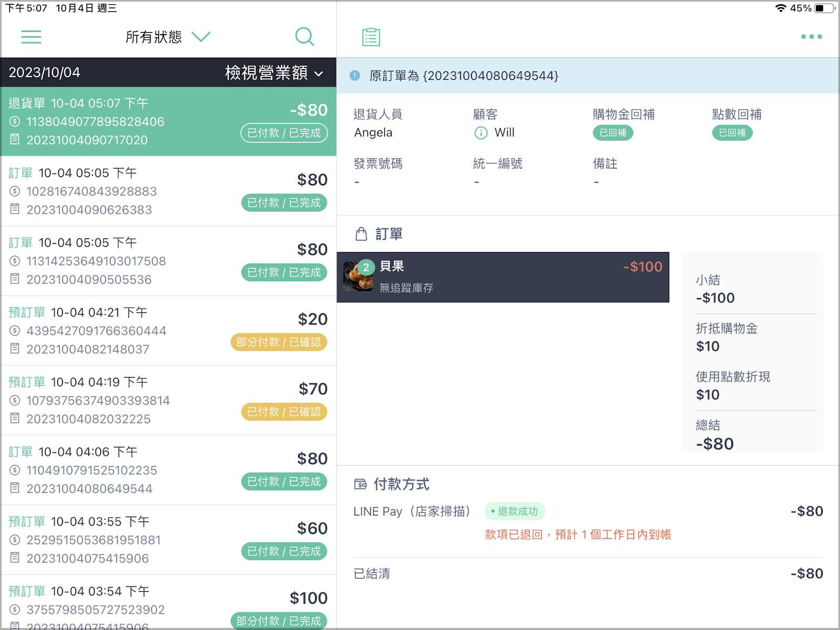
Task: Open the 04:06 訂單 ending 0649544
Action: pyautogui.click(x=169, y=470)
